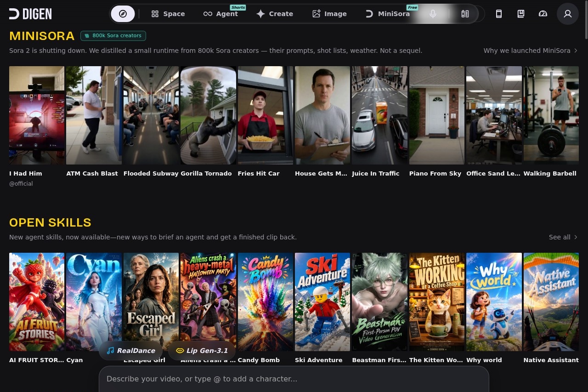Focus the Describe your video input field

(294, 379)
